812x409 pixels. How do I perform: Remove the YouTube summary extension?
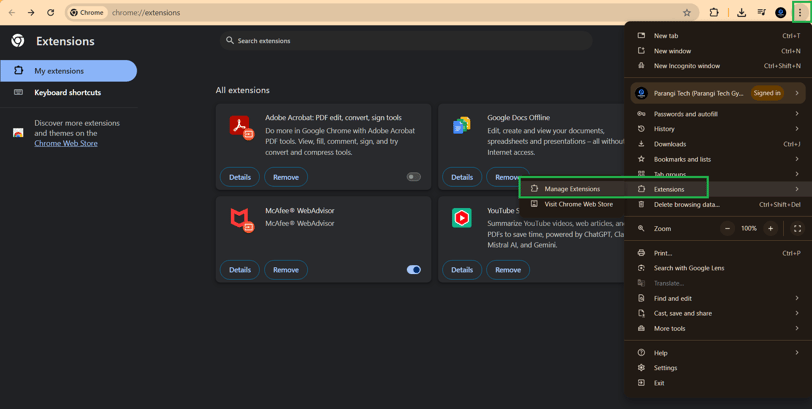(x=508, y=270)
